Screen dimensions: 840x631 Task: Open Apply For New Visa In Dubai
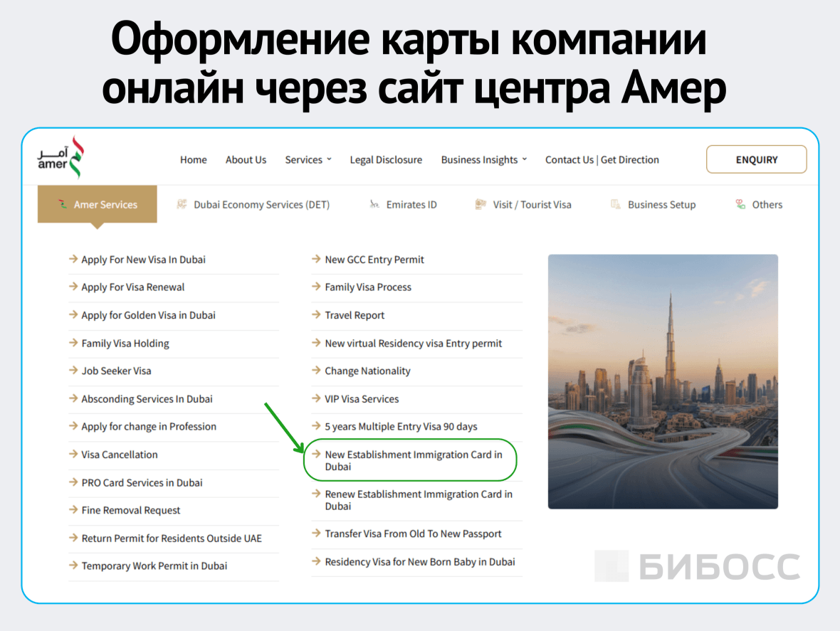coord(143,260)
